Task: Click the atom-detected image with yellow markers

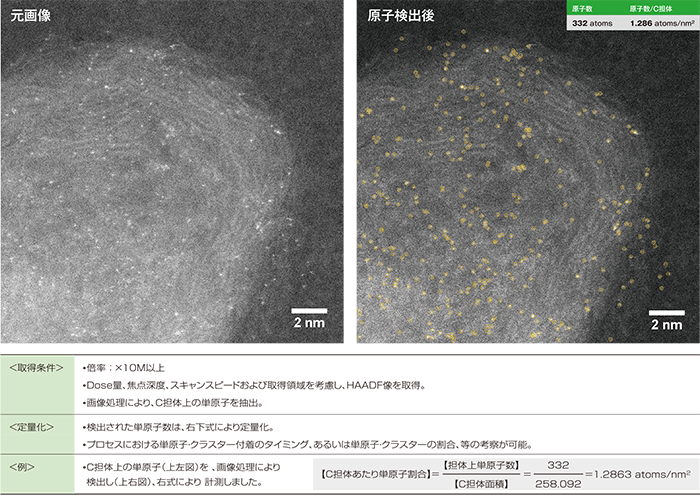Action: pyautogui.click(x=500, y=200)
